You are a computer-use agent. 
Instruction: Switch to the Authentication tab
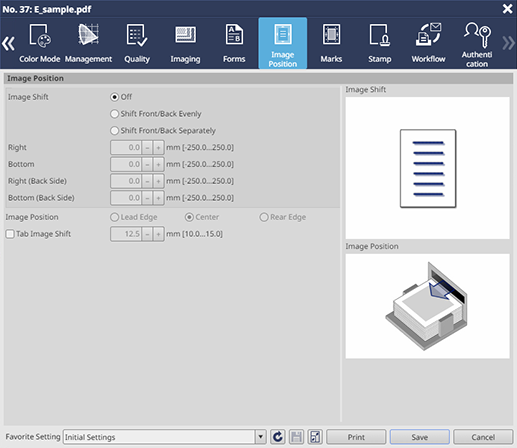coord(477,43)
